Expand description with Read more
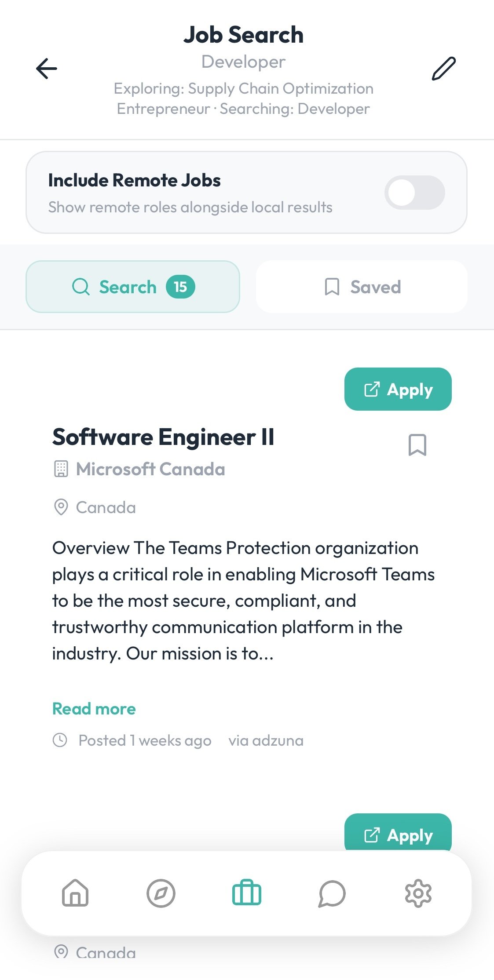 94,709
